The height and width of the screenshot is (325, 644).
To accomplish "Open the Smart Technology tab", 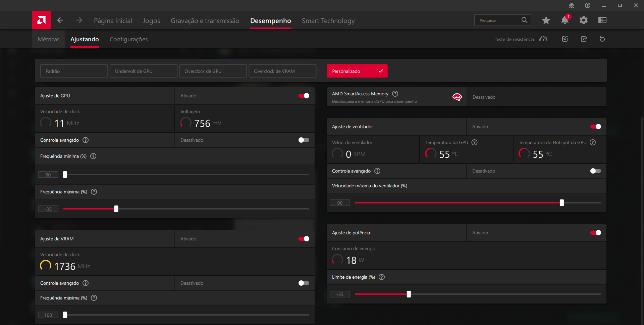I will pos(328,21).
